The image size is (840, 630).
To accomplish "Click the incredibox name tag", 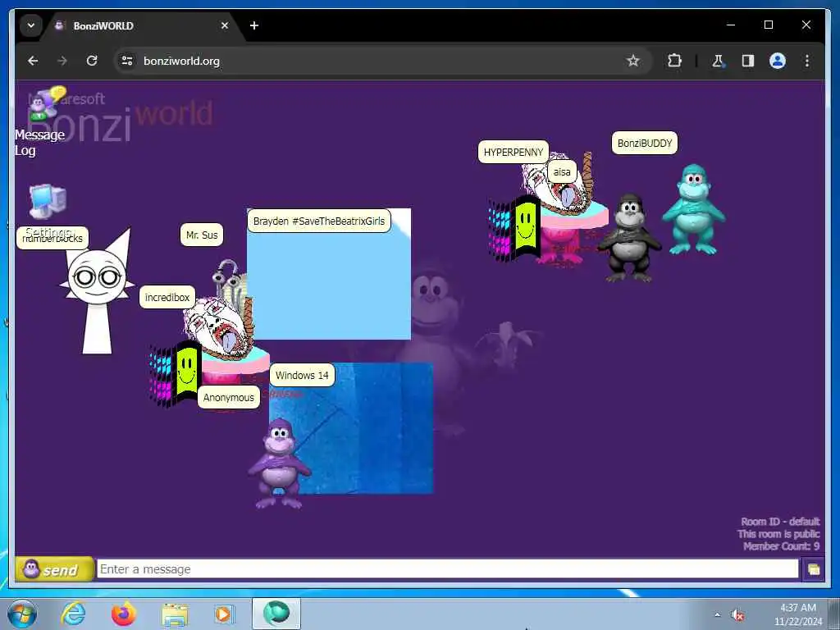I will pyautogui.click(x=167, y=297).
